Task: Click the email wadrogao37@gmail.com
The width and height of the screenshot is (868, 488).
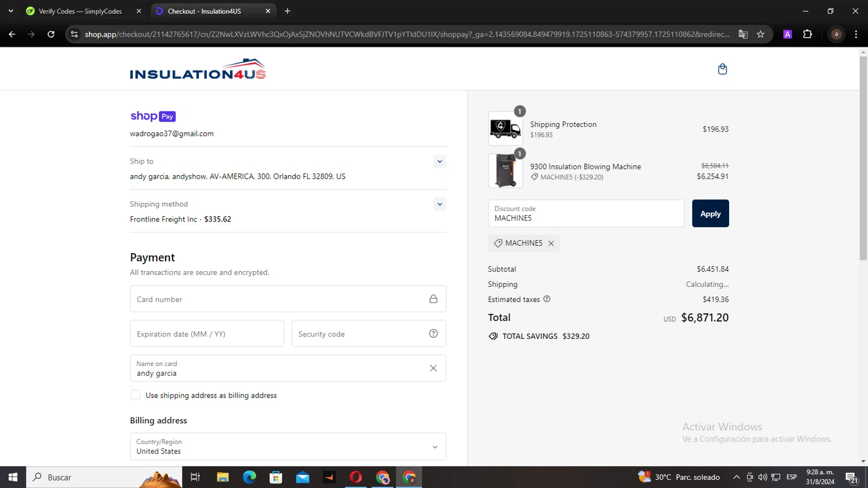Action: coord(172,134)
